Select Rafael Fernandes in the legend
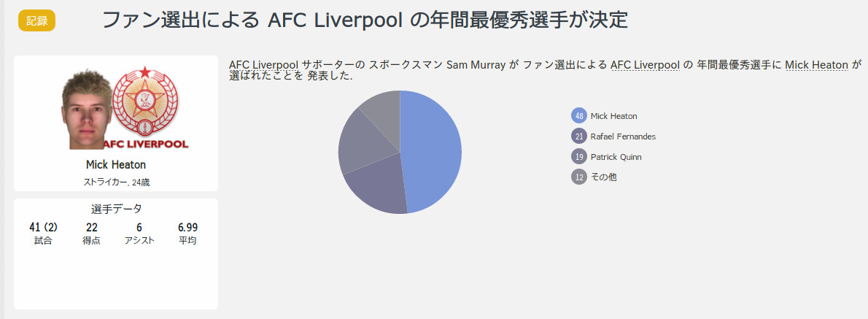 coord(624,137)
